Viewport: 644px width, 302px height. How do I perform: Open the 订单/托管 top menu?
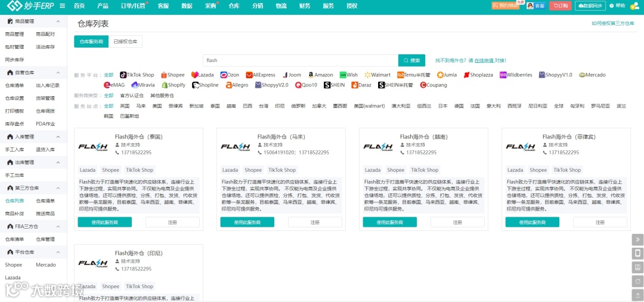(x=132, y=6)
